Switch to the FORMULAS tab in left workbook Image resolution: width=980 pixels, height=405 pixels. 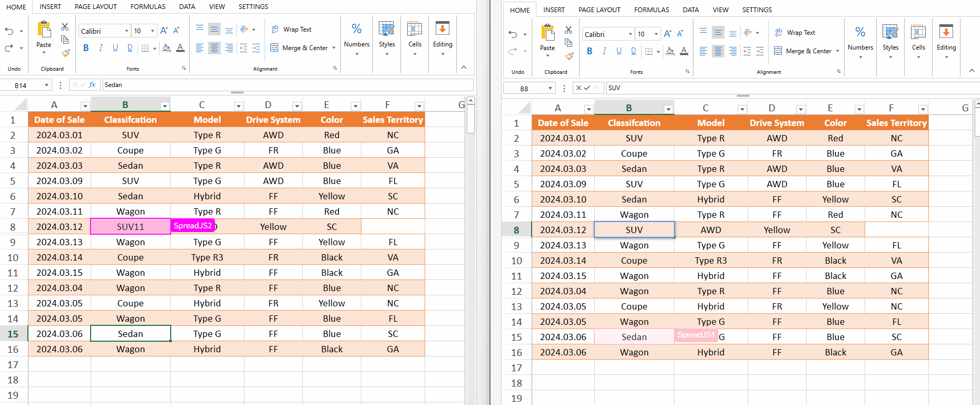point(148,7)
